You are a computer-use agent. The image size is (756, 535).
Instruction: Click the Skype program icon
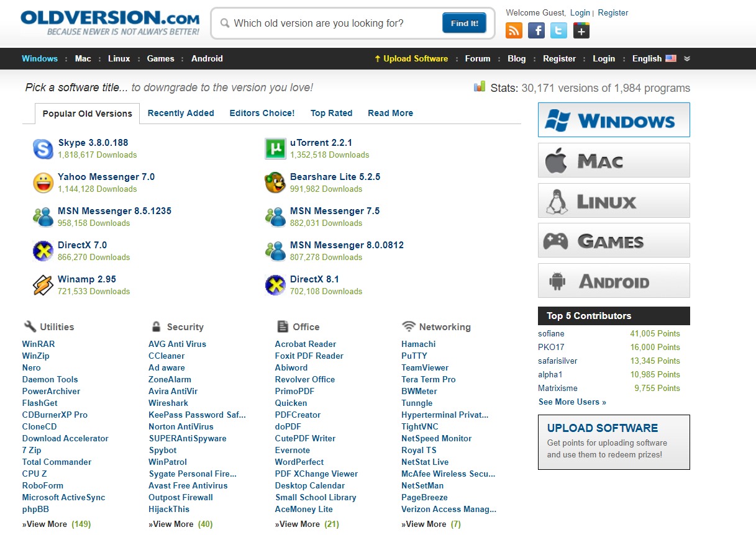tap(43, 149)
